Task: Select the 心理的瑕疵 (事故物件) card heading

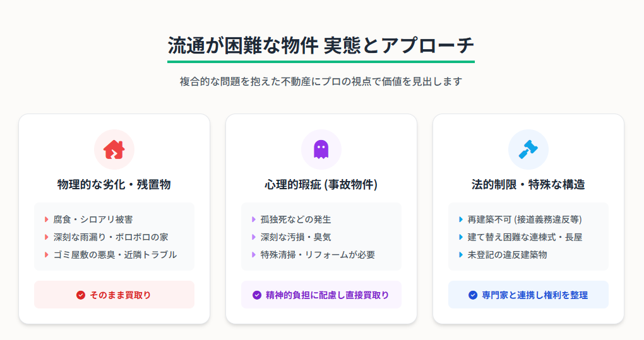Action: point(321,185)
